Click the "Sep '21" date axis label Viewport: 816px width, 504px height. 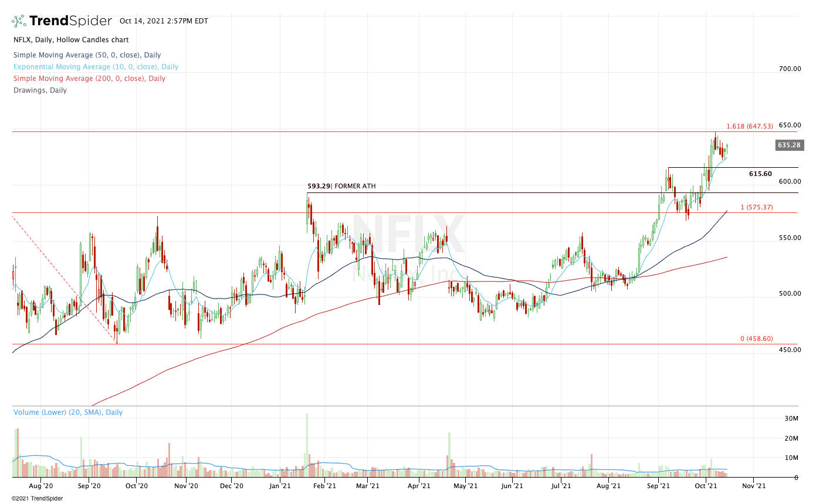click(658, 486)
